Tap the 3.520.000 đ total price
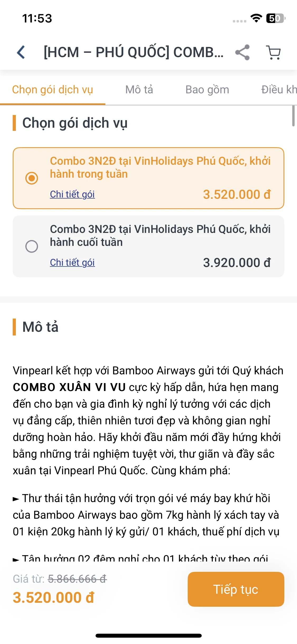Viewport: 297px width, 644px height. [x=54, y=597]
